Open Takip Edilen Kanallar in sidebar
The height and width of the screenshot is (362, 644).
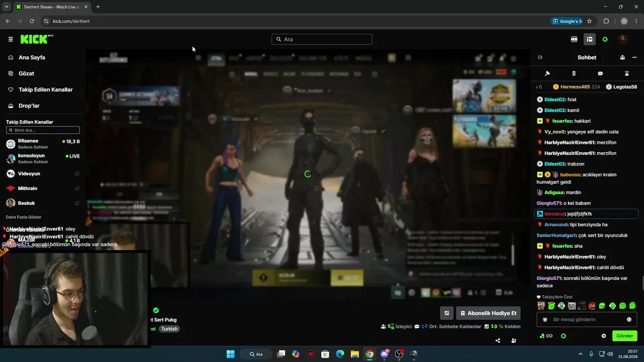pos(45,89)
